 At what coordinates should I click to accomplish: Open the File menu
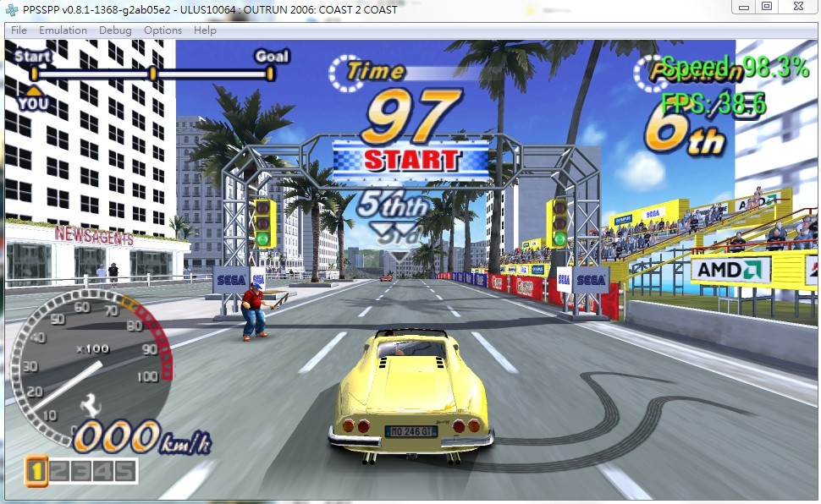19,30
